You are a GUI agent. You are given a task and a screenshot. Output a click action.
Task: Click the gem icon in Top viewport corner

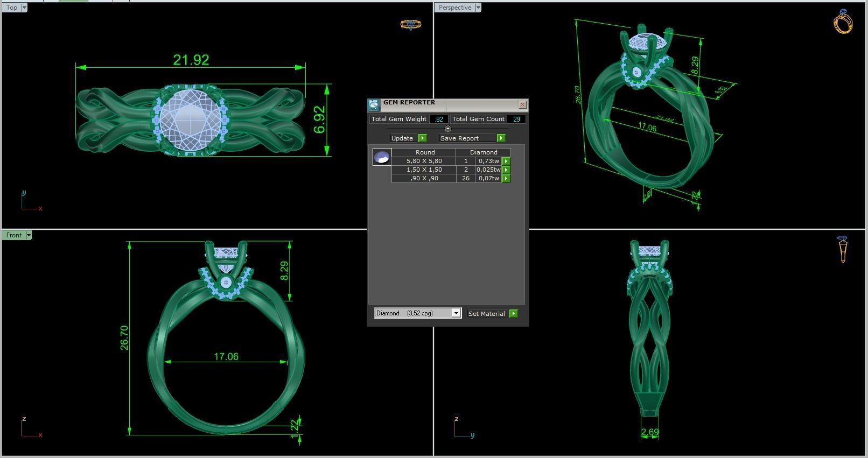(x=411, y=24)
